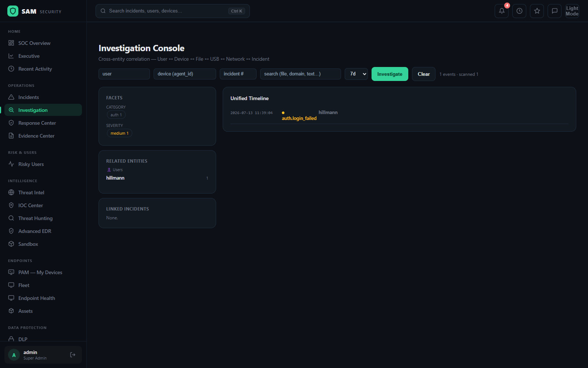Open the Sandbox page

click(43, 244)
